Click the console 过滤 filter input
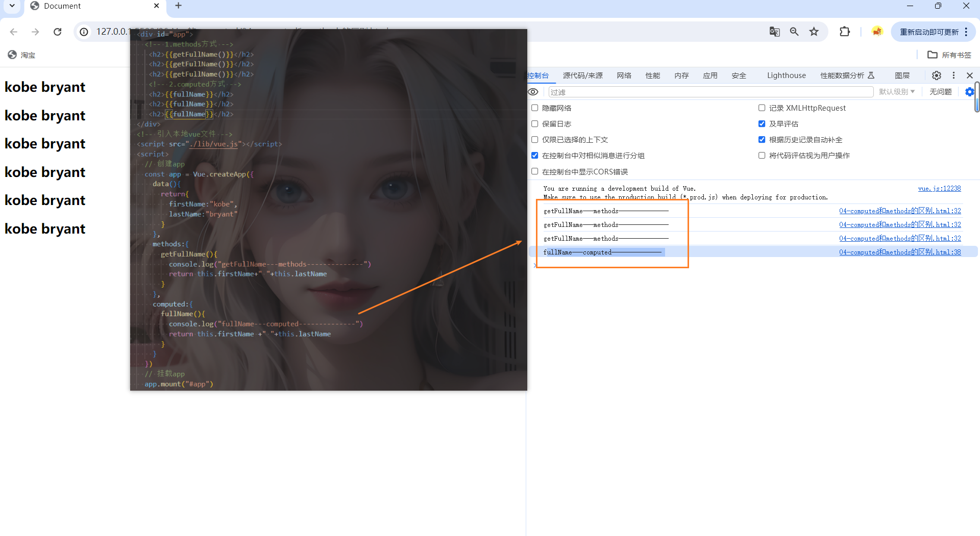 point(711,92)
